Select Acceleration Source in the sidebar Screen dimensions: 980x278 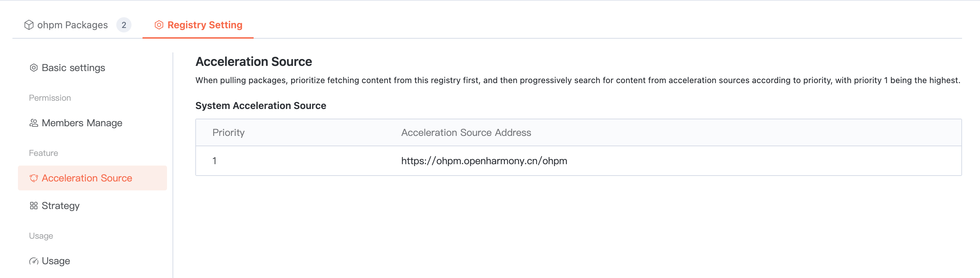point(87,178)
